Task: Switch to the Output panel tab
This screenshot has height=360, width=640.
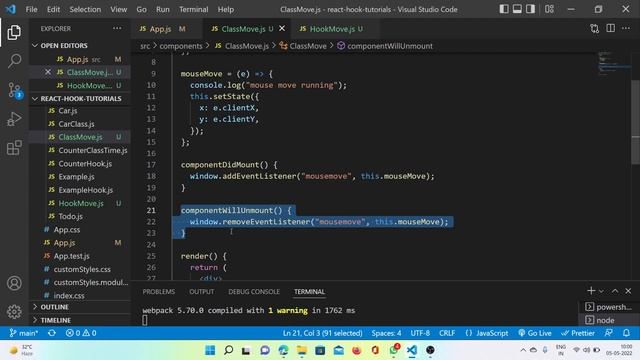Action: pos(202,291)
